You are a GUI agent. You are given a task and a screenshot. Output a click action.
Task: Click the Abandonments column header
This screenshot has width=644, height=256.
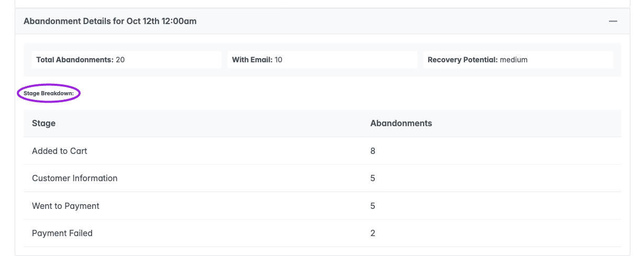pyautogui.click(x=401, y=124)
